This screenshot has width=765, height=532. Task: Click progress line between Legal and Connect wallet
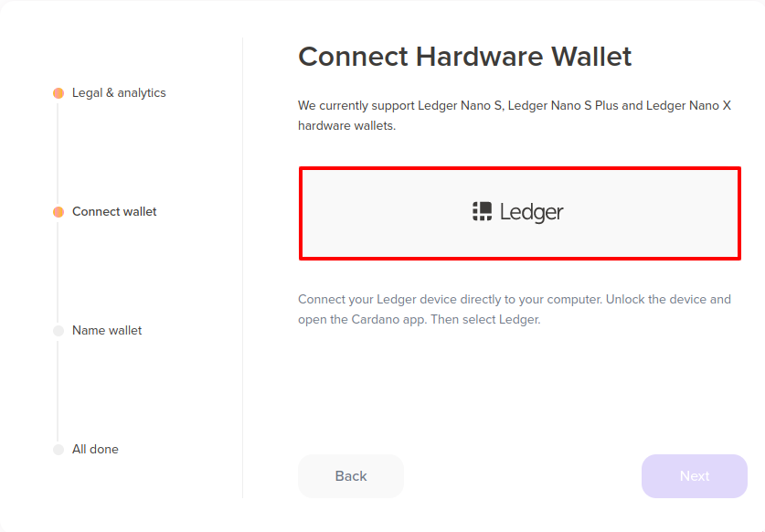(58, 153)
